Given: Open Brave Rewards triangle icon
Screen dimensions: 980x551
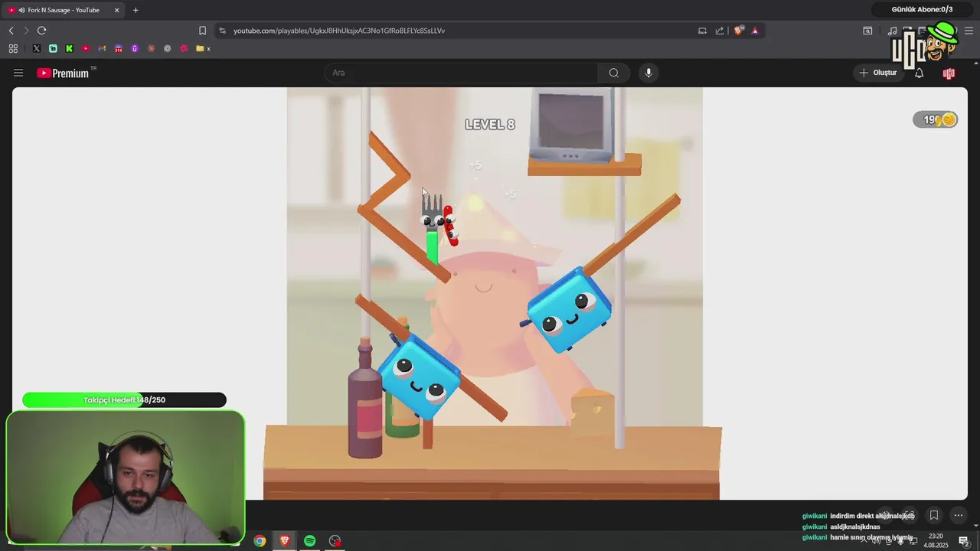Looking at the screenshot, I should (755, 31).
